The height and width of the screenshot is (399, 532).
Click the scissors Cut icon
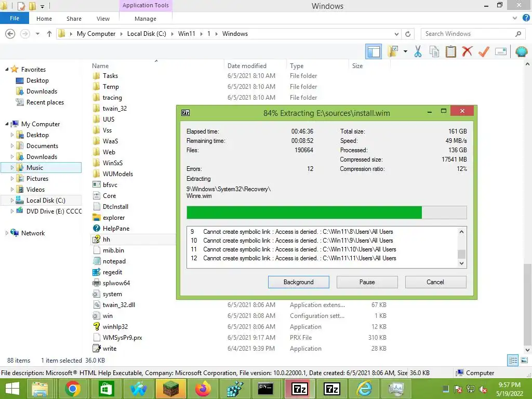coord(418,52)
